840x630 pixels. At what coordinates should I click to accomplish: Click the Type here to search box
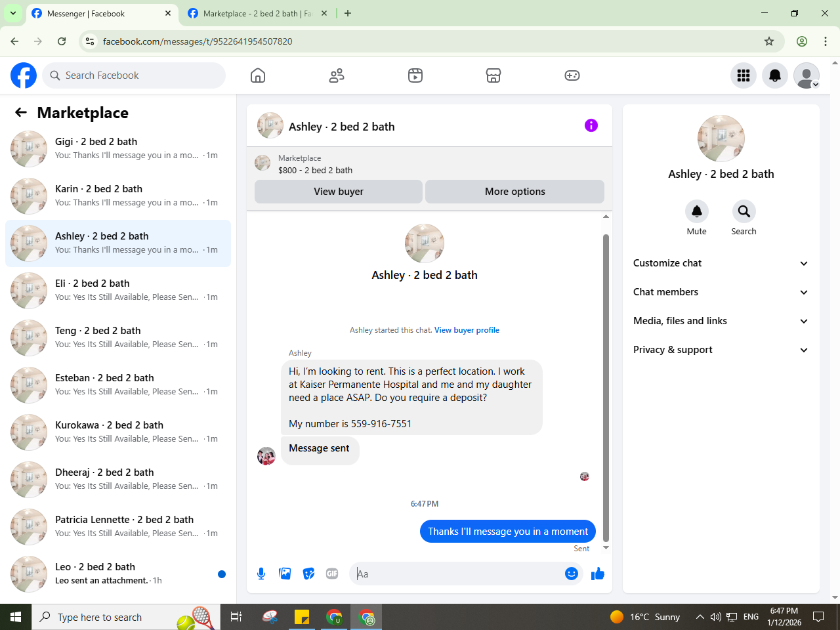pos(125,617)
